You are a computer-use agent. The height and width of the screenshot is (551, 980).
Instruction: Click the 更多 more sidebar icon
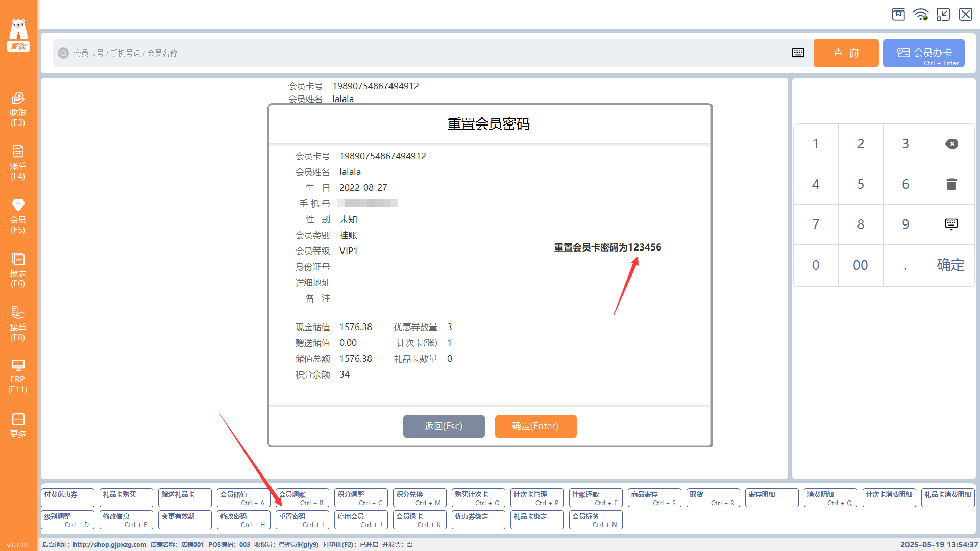pos(18,425)
